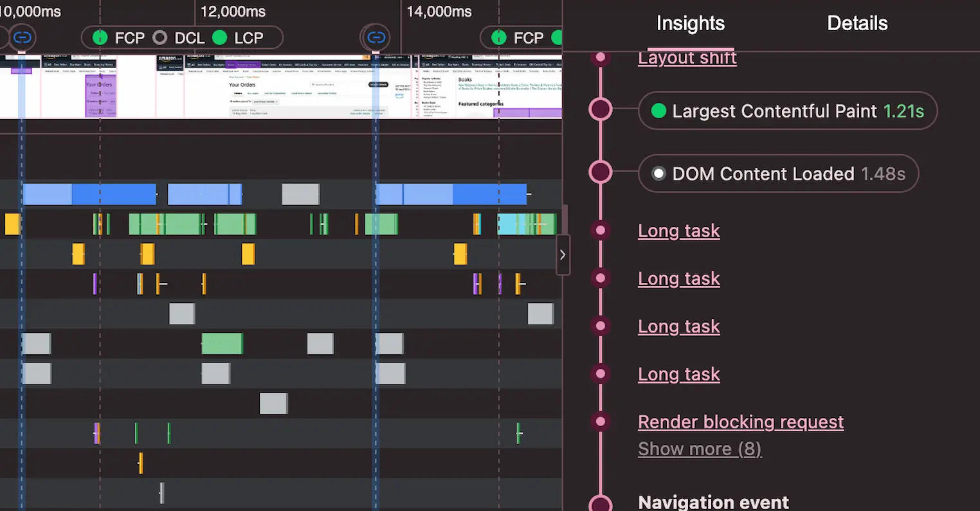Click the small timeline dot beside Render blocking request
This screenshot has width=980, height=511.
pyautogui.click(x=601, y=422)
